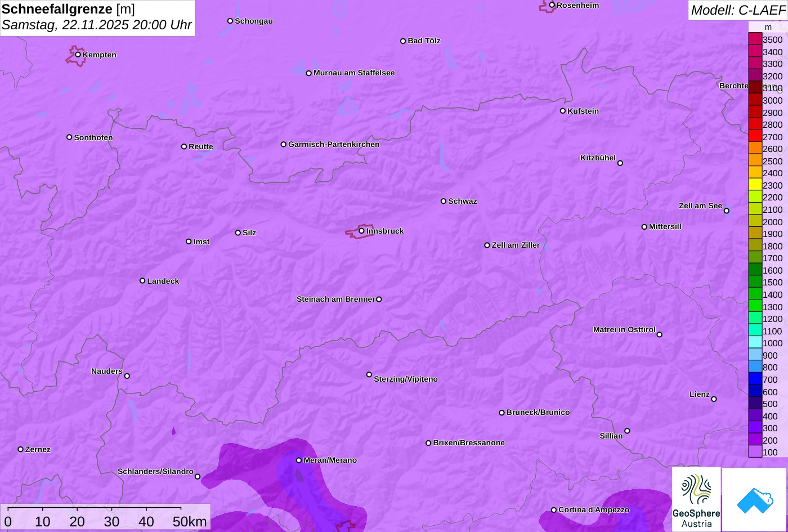Click the 2300 m yellow legend swatch
Image resolution: width=788 pixels, height=532 pixels.
(755, 185)
